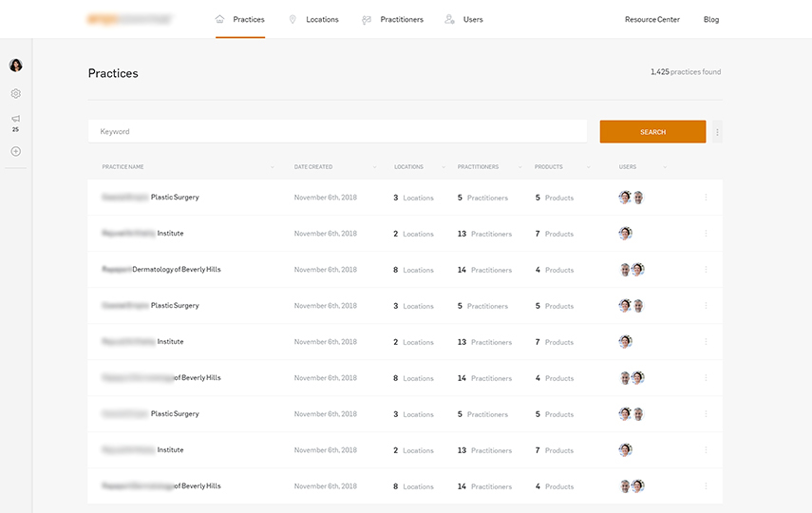
Task: Sort by Products column arrow
Action: point(588,167)
